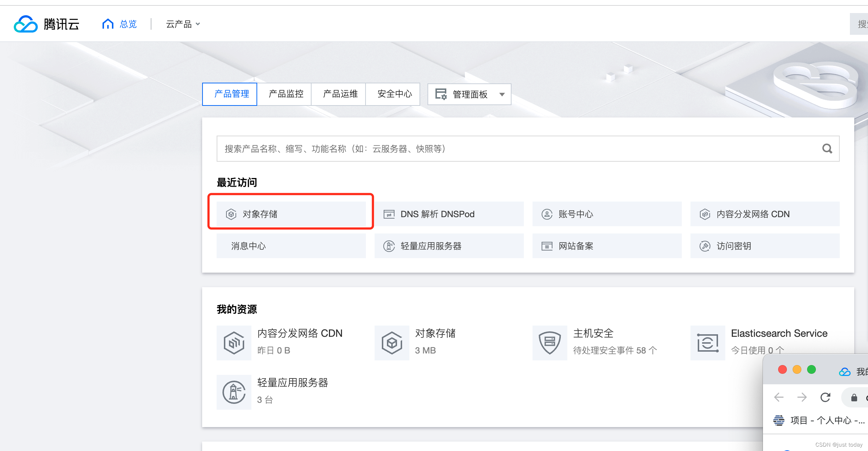868x451 pixels.
Task: Click the yellow minimize button of overlay window
Action: coord(797,369)
